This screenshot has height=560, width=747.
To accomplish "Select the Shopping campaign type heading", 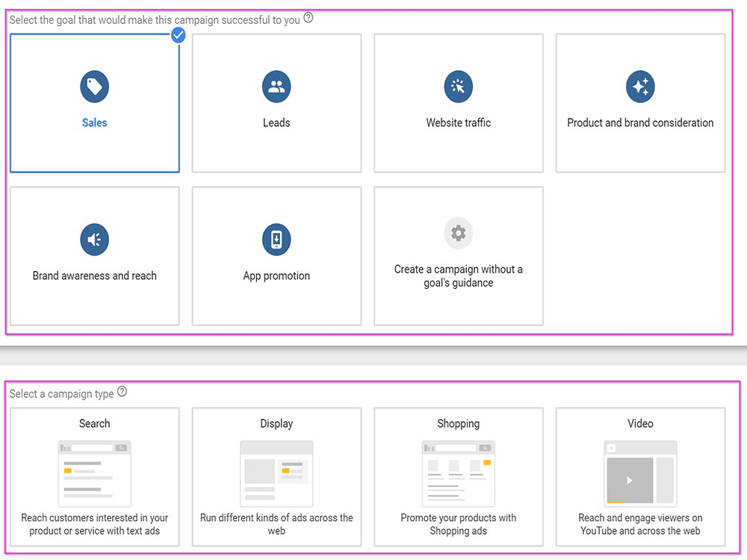I will click(x=459, y=424).
